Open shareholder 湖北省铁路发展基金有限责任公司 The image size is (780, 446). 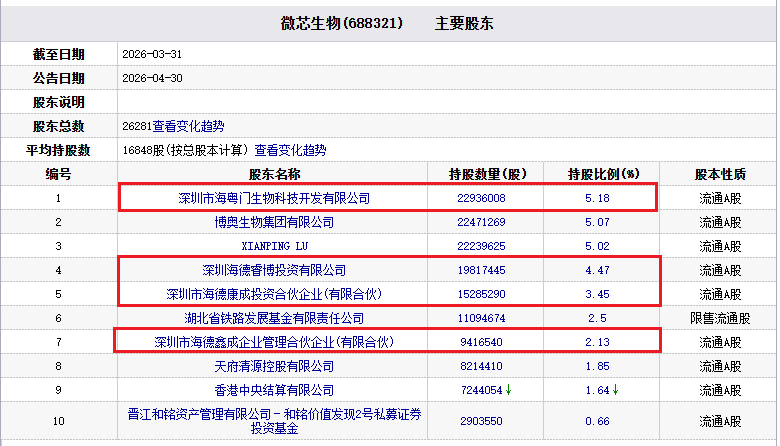click(x=274, y=318)
